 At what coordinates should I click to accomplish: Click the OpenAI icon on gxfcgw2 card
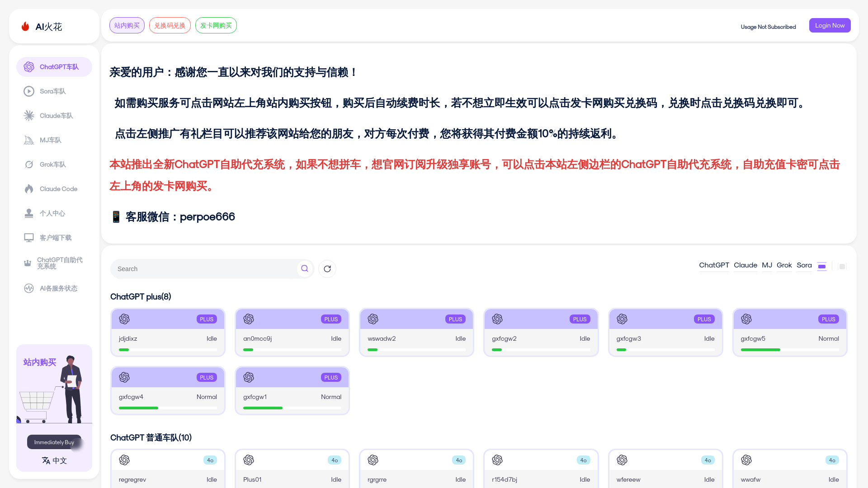497,319
